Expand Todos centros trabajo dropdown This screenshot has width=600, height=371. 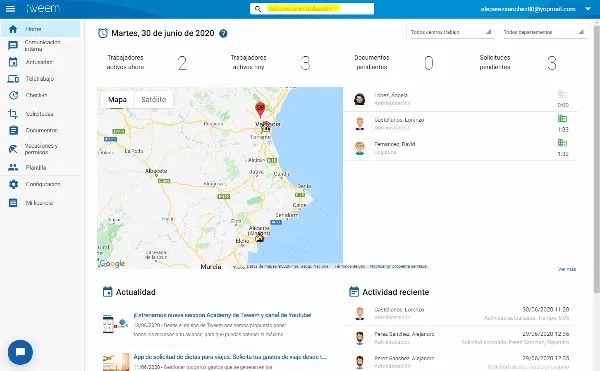[x=450, y=32]
